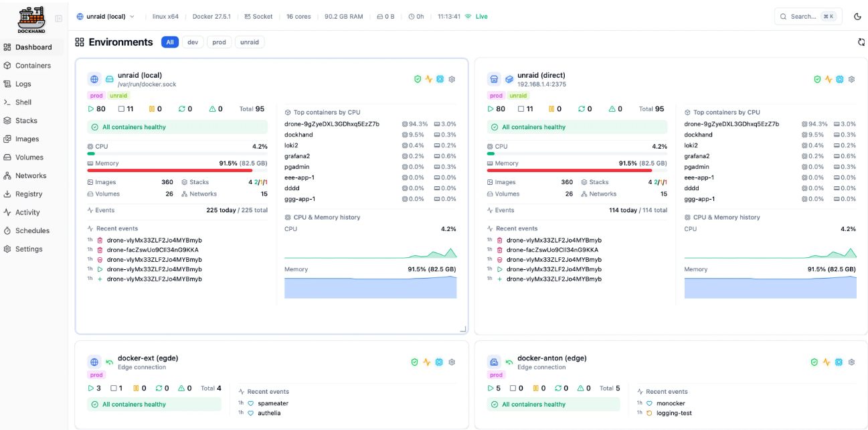Click shield icon on unraid (local) card

[418, 79]
